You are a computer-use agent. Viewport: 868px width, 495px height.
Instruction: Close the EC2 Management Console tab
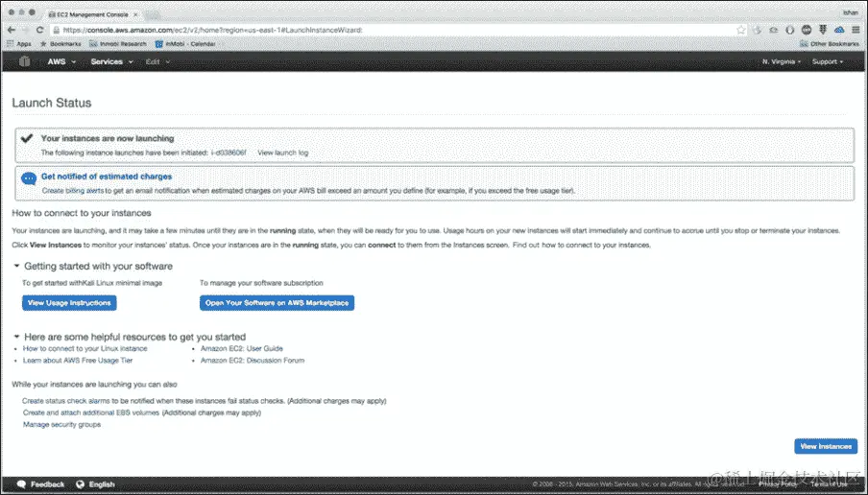135,14
